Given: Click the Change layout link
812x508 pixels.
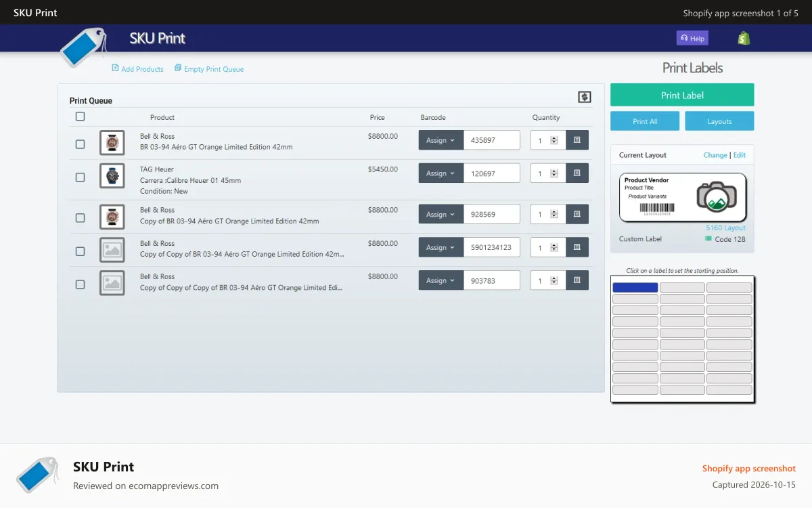Looking at the screenshot, I should [715, 155].
